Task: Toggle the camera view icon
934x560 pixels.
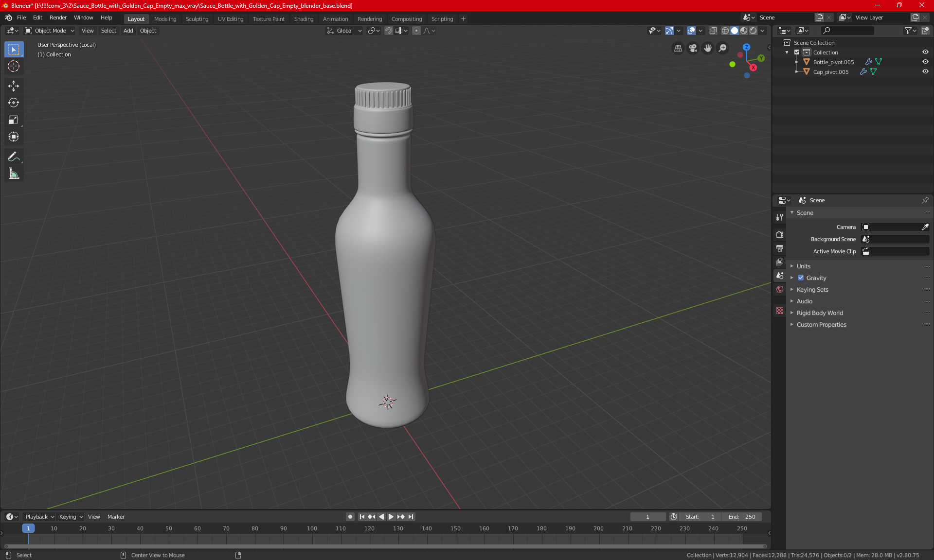Action: coord(693,48)
